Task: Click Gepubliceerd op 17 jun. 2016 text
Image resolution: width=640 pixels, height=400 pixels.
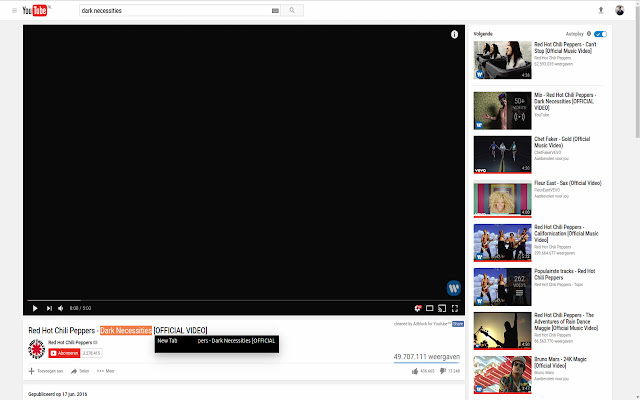Action: click(x=58, y=394)
